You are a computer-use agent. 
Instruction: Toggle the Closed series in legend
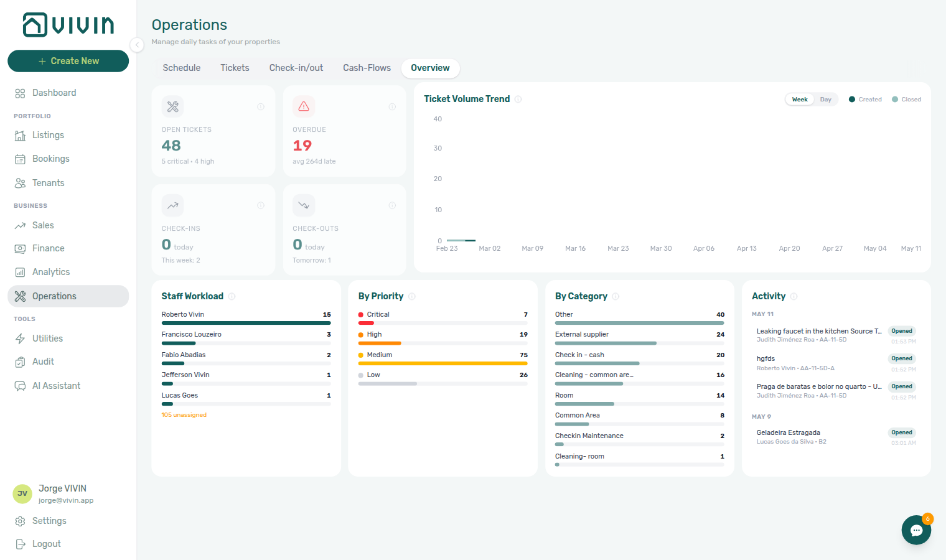tap(906, 100)
